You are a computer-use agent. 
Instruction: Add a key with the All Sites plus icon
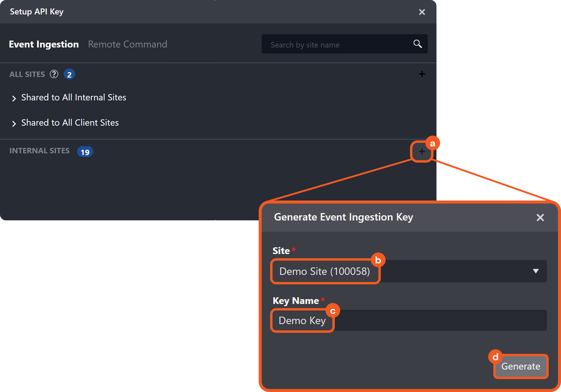tap(422, 74)
